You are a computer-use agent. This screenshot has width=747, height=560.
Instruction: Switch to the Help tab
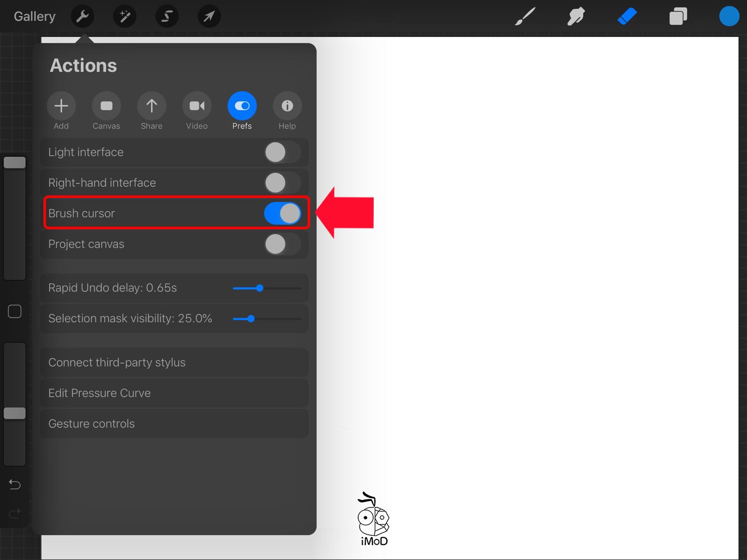287,106
